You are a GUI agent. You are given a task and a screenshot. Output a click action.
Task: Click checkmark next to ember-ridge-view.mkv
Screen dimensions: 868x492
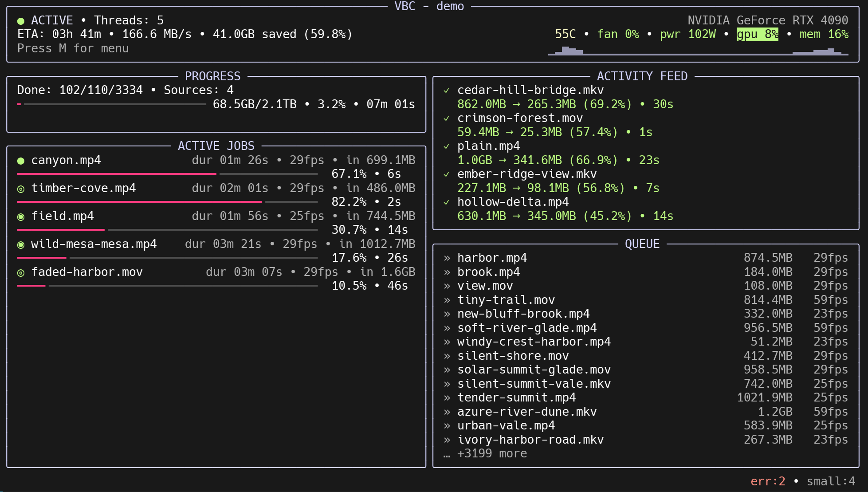(x=446, y=174)
